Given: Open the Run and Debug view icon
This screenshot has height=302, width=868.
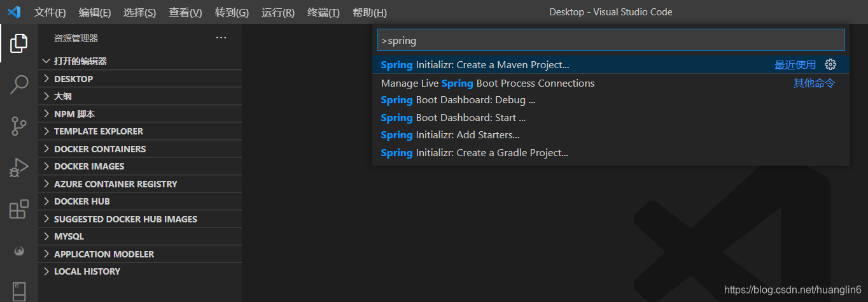Looking at the screenshot, I should pos(19,168).
